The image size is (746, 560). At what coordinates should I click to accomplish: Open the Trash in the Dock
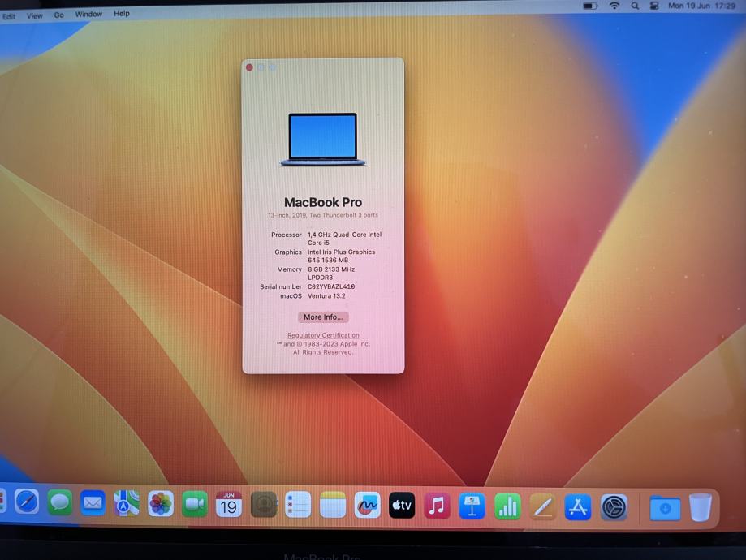pyautogui.click(x=701, y=507)
